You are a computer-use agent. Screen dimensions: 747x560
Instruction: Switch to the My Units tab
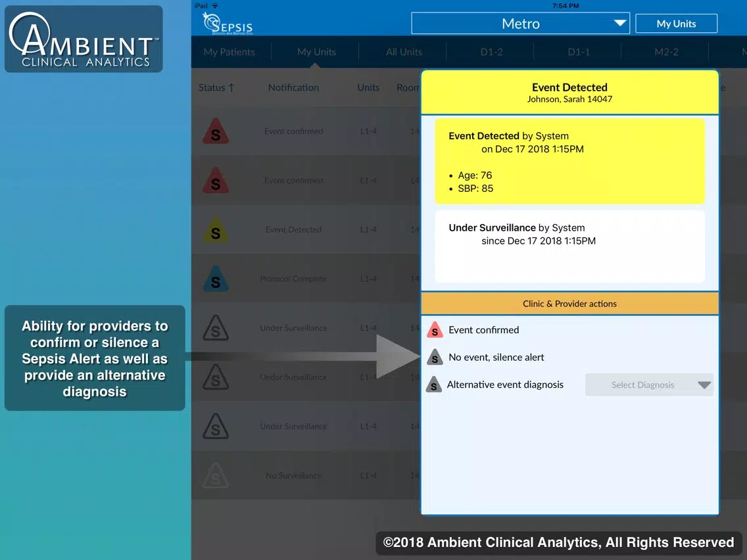(x=316, y=52)
